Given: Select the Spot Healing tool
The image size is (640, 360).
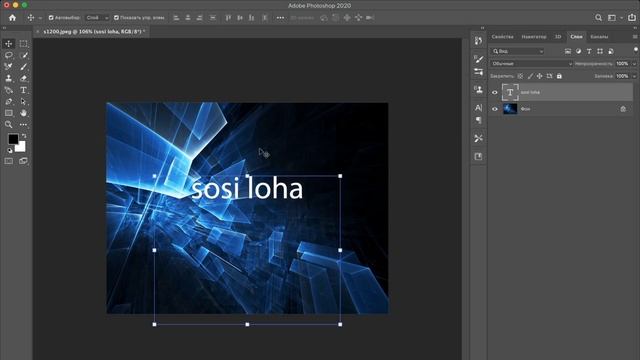Looking at the screenshot, I should (x=9, y=67).
